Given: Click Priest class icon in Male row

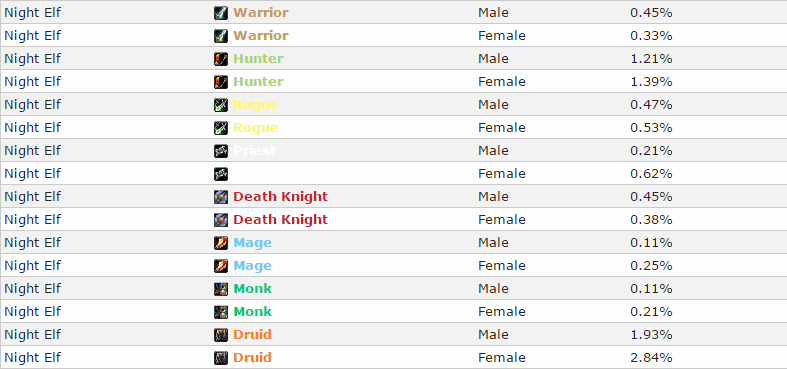Looking at the screenshot, I should pos(221,151).
